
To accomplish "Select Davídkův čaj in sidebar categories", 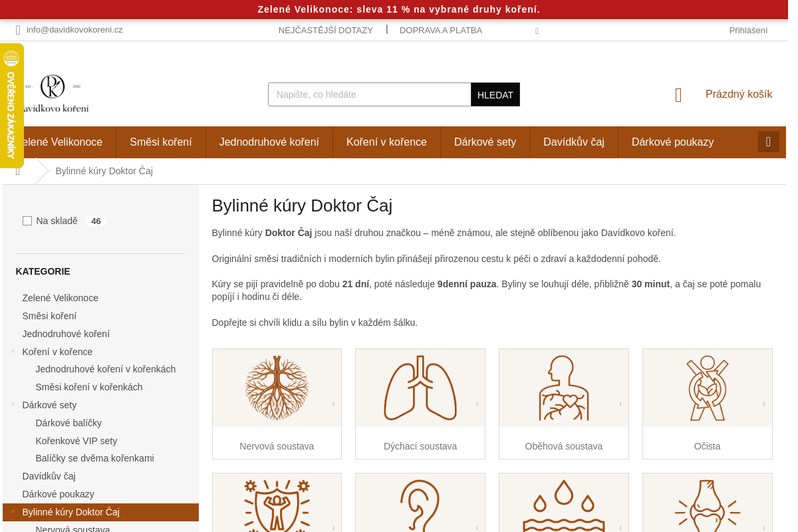I will [x=49, y=476].
